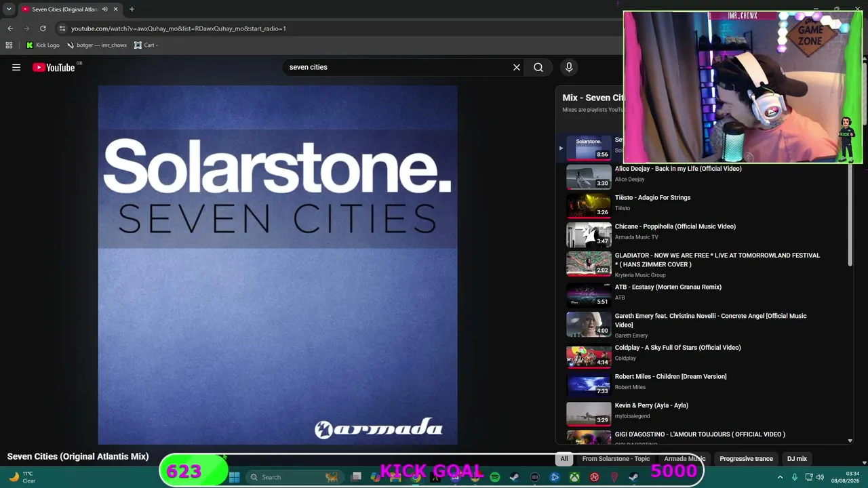Viewport: 868px width, 488px height.
Task: Open the Kick Logo bookmark
Action: click(x=43, y=45)
